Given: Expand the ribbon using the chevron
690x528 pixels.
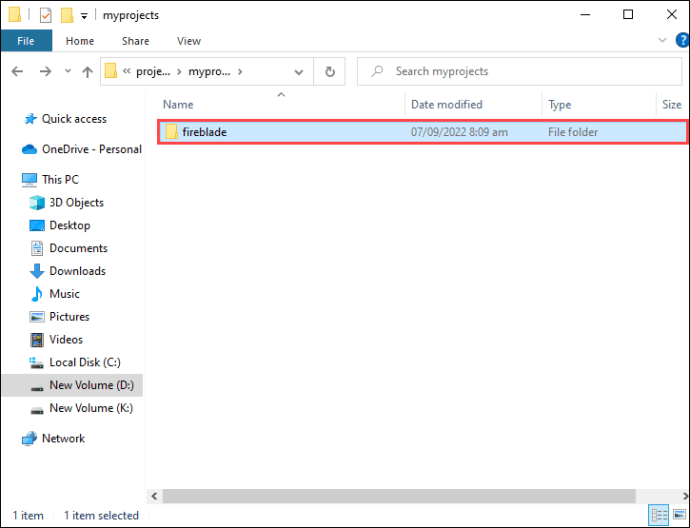Looking at the screenshot, I should pyautogui.click(x=661, y=41).
